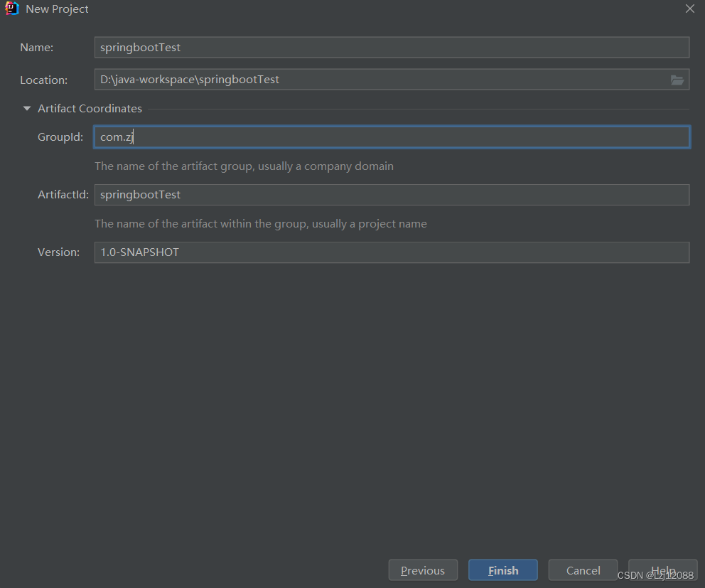Open Help for project creation
705x588 pixels.
pos(662,570)
